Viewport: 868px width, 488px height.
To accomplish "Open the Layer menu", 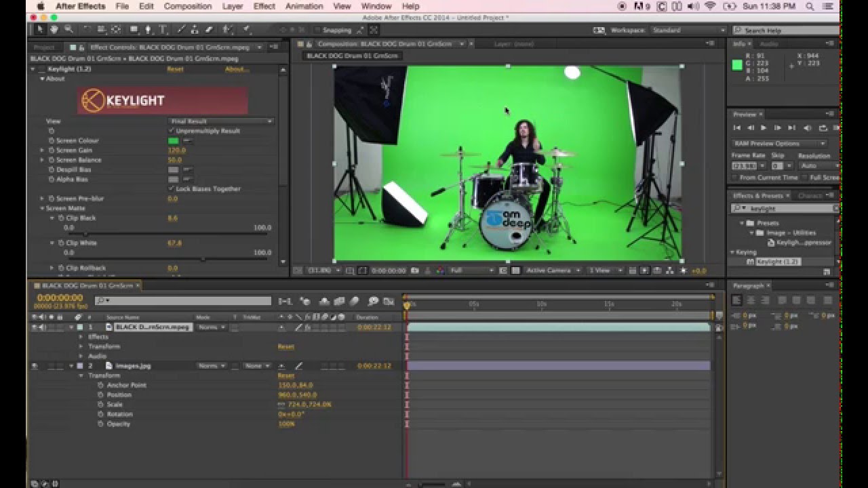I will coord(233,6).
